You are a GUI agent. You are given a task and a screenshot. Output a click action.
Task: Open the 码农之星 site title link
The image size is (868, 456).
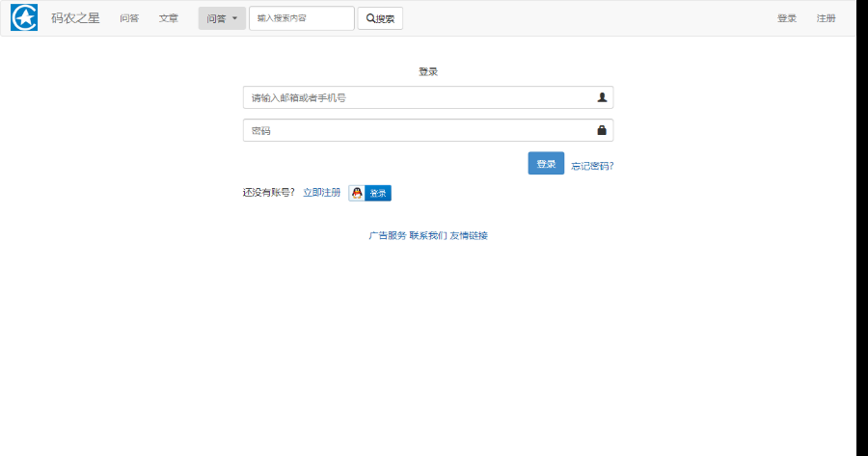(x=75, y=18)
